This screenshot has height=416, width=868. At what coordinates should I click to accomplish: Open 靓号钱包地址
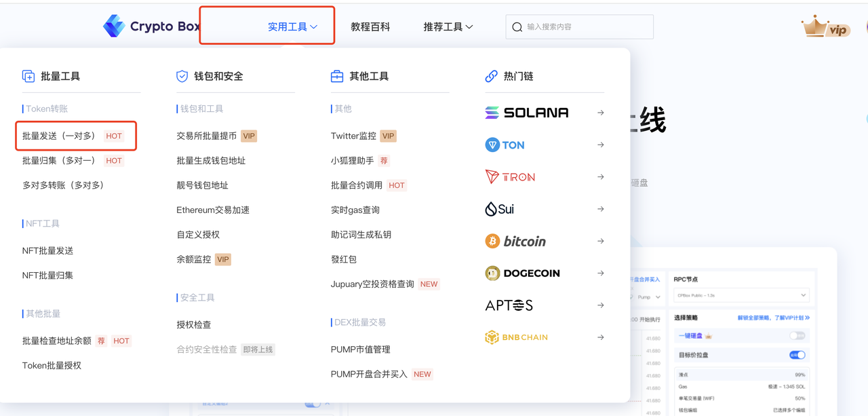[202, 185]
